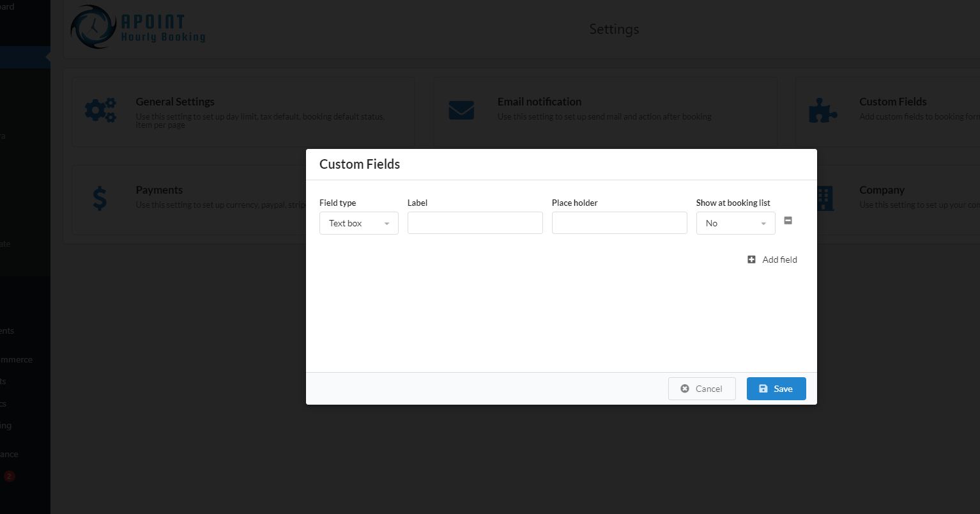
Task: Save the custom fields
Action: coord(776,389)
